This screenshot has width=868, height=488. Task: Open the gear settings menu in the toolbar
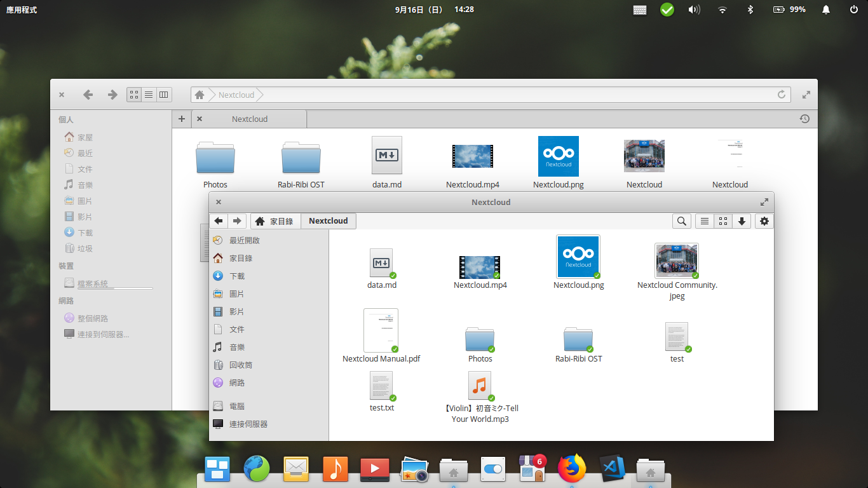pyautogui.click(x=764, y=221)
